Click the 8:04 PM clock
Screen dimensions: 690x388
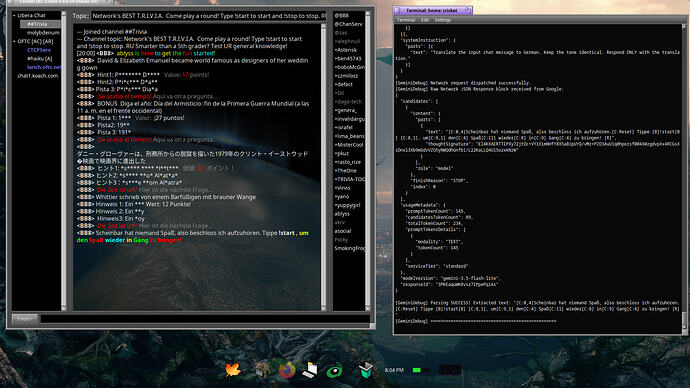(394, 370)
